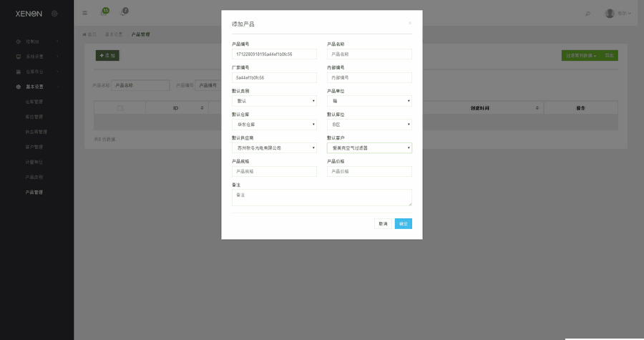The height and width of the screenshot is (340, 644).
Task: Sort the table by the ID column
Action: click(175, 108)
